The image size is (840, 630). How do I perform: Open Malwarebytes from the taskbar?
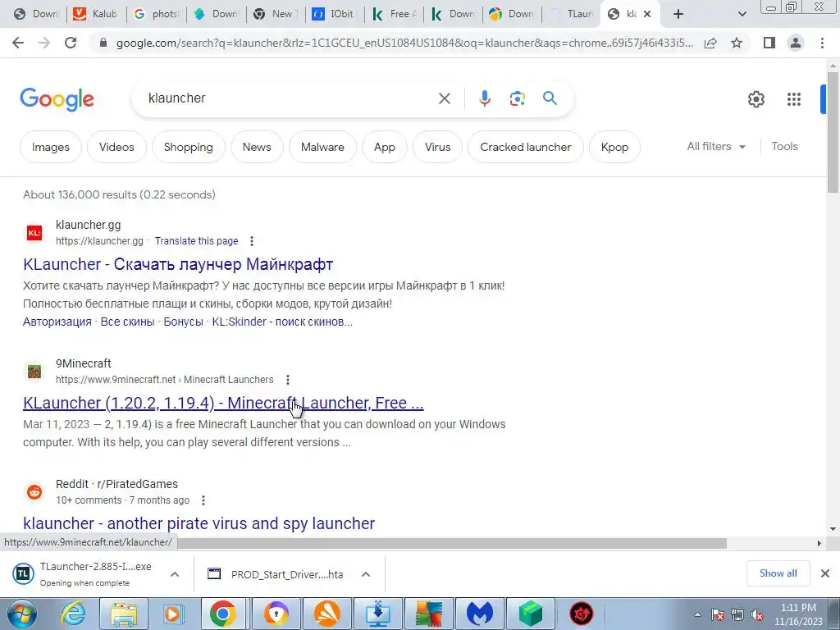point(479,614)
